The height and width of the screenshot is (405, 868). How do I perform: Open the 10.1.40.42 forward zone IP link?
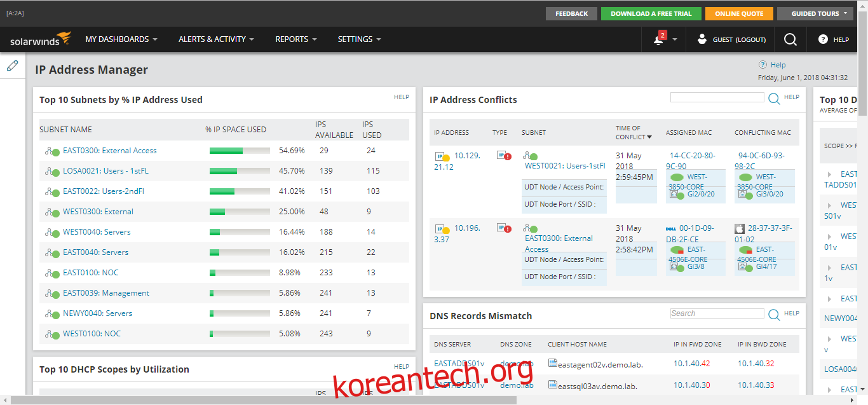[692, 364]
